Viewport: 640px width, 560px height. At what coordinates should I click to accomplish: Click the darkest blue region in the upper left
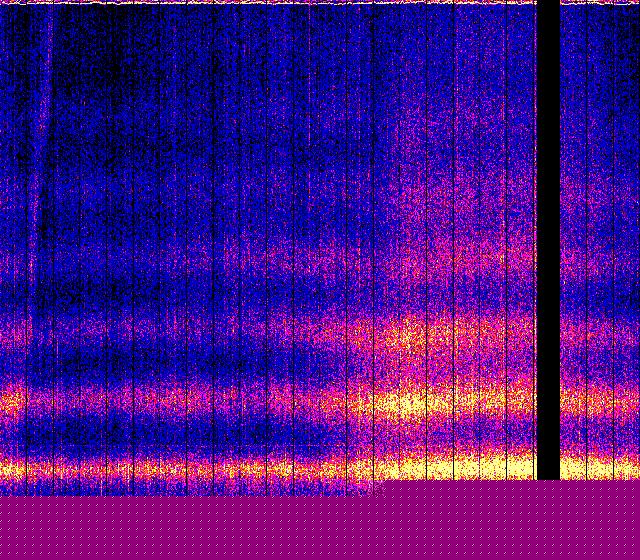click(110, 70)
